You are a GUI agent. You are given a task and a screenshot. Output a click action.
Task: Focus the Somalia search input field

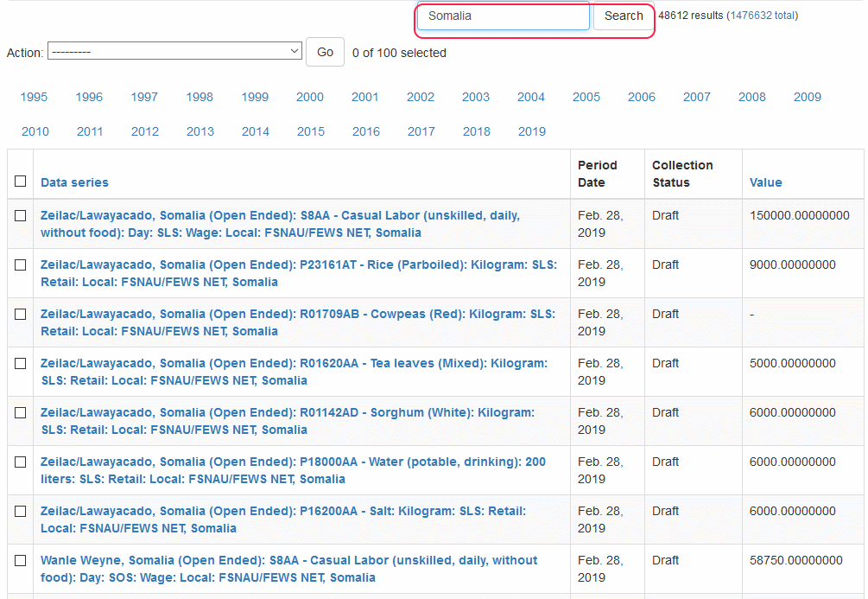[503, 16]
